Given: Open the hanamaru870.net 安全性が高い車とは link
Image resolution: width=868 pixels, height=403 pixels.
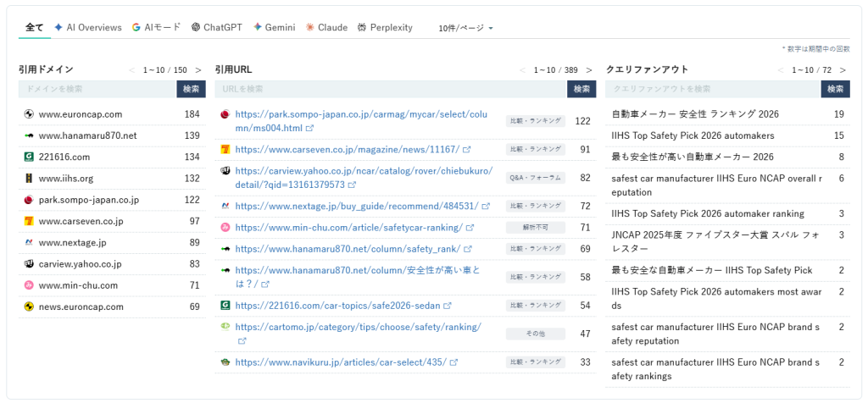Looking at the screenshot, I should tap(357, 277).
